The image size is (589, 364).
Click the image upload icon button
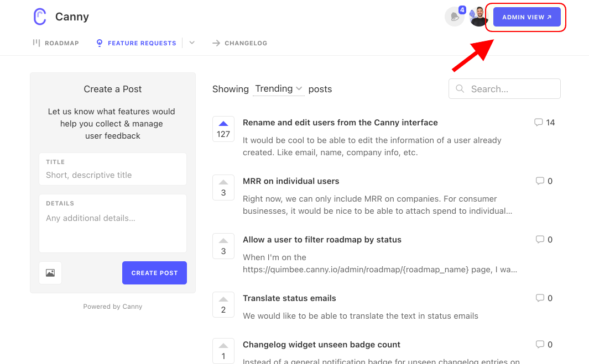coord(50,273)
